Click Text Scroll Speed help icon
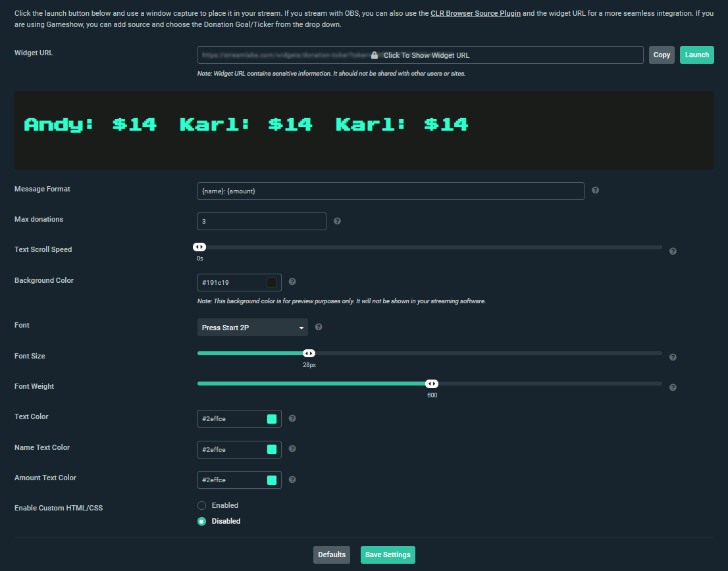728x571 pixels. (x=673, y=251)
